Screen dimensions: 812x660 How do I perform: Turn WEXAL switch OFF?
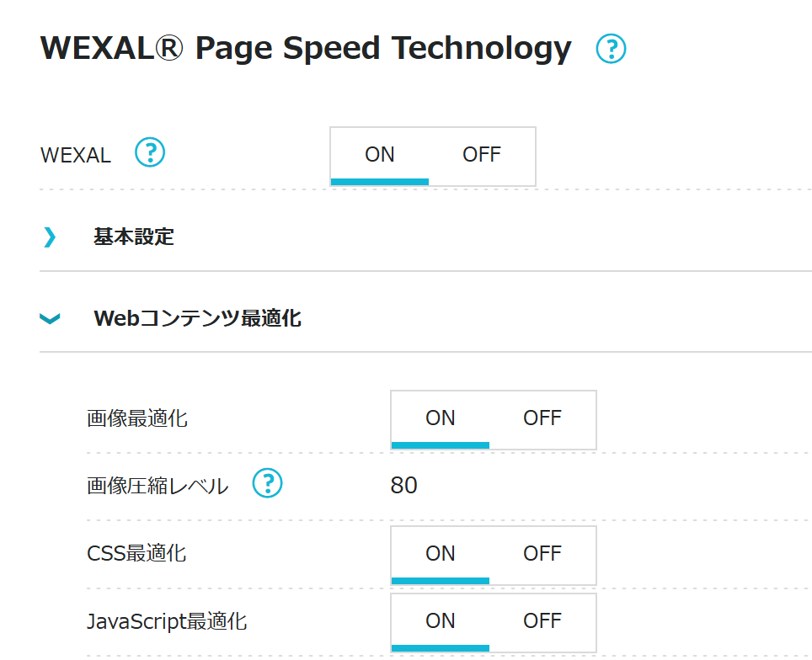tap(482, 155)
